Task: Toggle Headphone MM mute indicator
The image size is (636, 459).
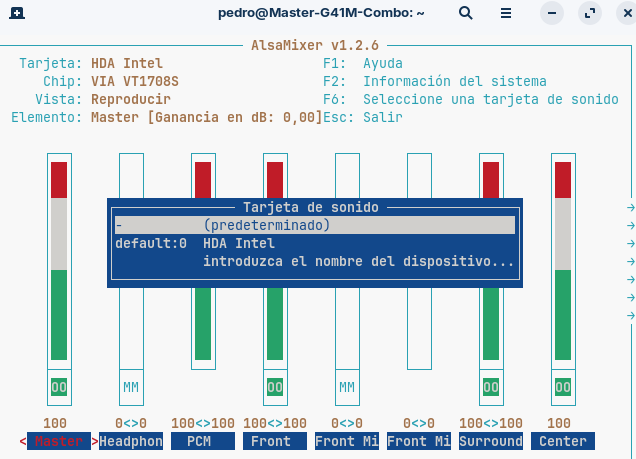Action: [x=131, y=387]
